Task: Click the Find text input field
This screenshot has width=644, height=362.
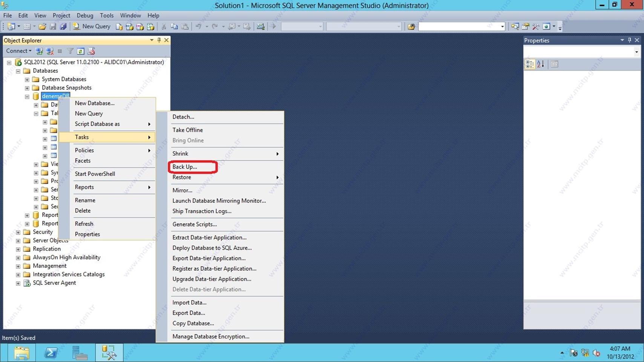Action: (459, 26)
